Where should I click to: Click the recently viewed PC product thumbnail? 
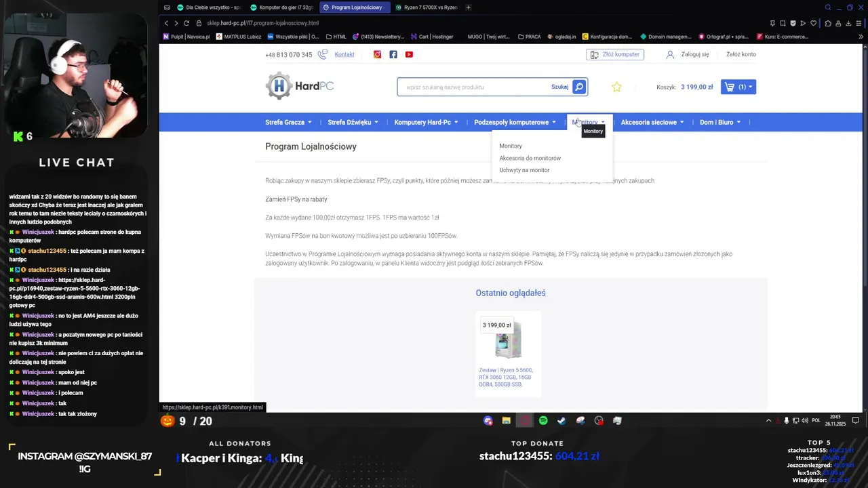tap(508, 340)
